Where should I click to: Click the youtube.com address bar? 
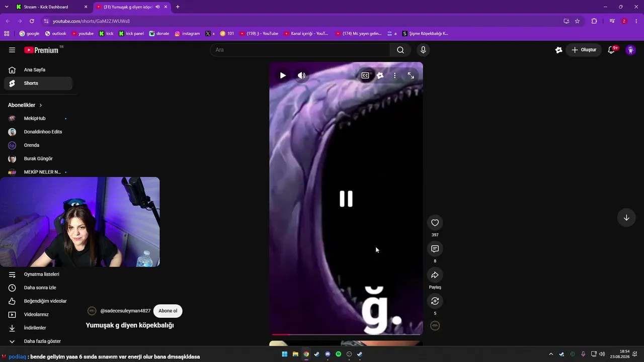[302, 21]
